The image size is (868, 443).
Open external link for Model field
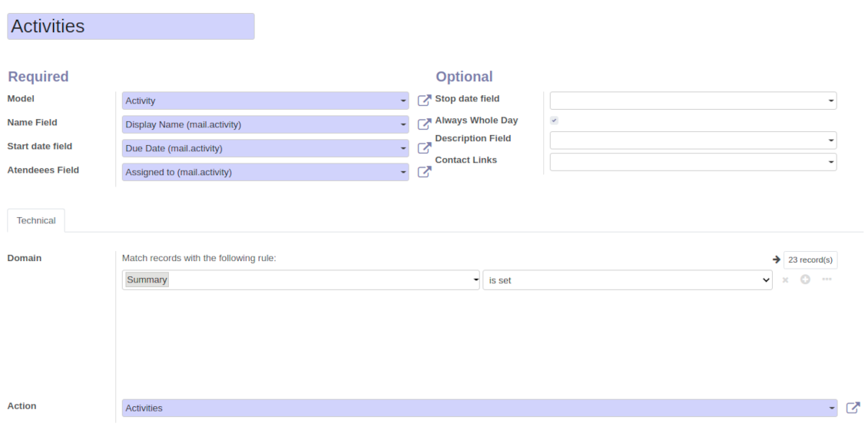pos(424,101)
